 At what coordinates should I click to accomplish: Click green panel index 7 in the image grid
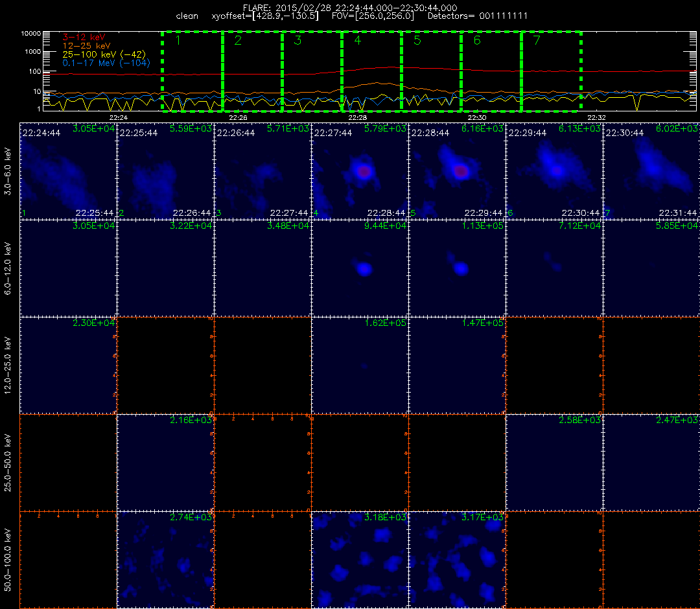[607, 213]
